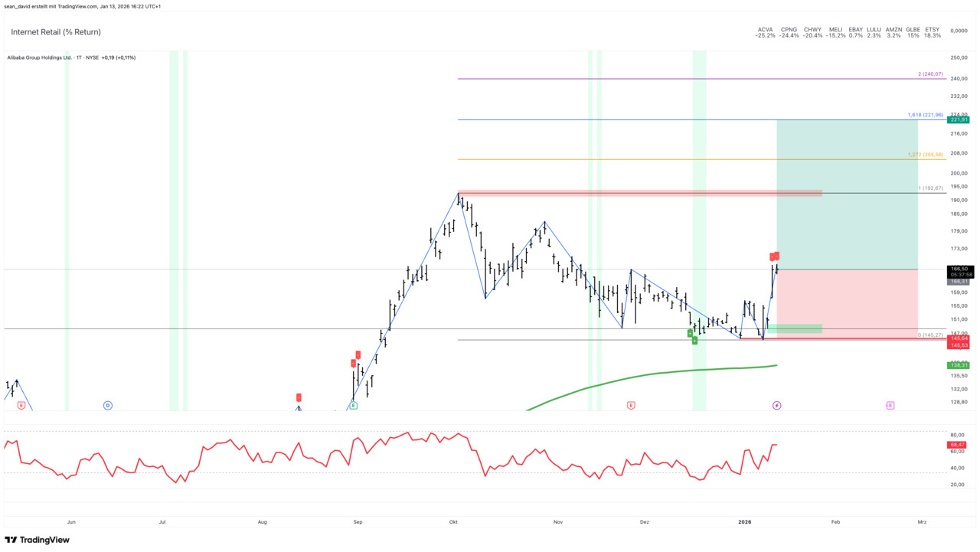Viewport: 980px width, 552px height.
Task: Click the green moving average 138,31 price label
Action: tap(959, 365)
